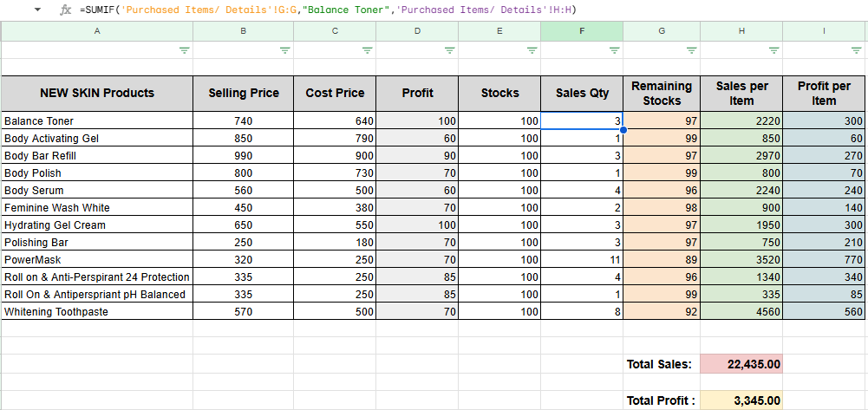The height and width of the screenshot is (410, 868).
Task: Select the Whitening Toothpaste cell
Action: pos(97,311)
